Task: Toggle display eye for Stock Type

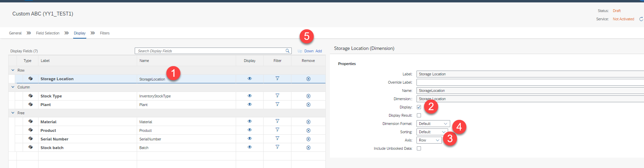Action: (x=249, y=96)
